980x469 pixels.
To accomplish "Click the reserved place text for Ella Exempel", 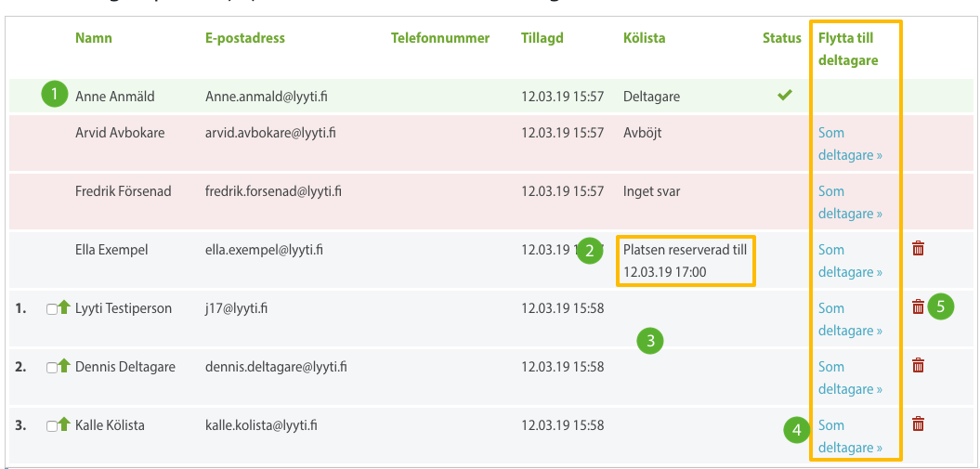I will click(x=685, y=261).
